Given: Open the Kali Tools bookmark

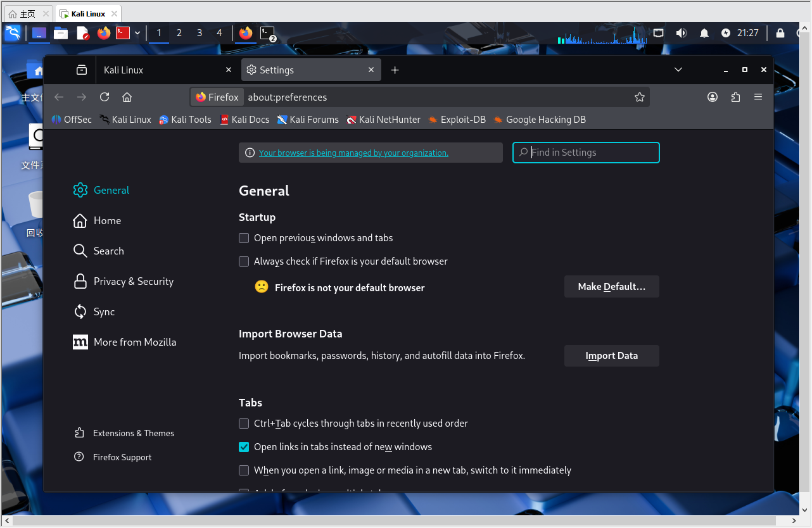Looking at the screenshot, I should click(x=185, y=119).
